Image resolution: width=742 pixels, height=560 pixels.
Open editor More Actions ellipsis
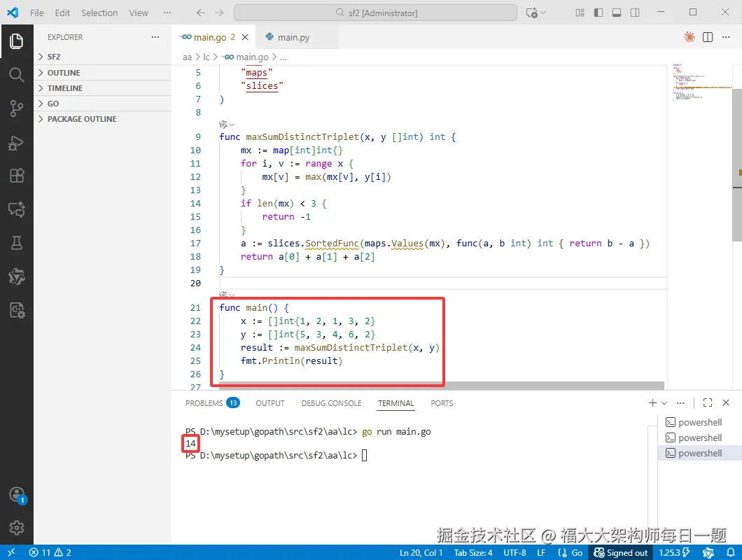point(726,37)
